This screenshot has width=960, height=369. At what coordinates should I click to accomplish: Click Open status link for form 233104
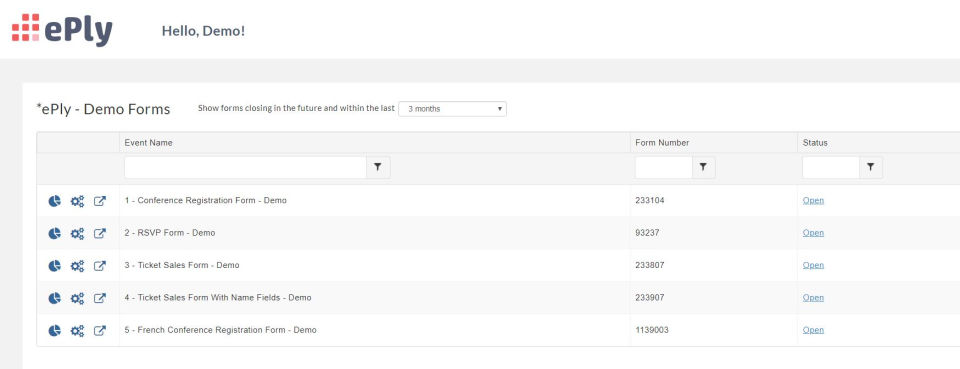pos(813,200)
